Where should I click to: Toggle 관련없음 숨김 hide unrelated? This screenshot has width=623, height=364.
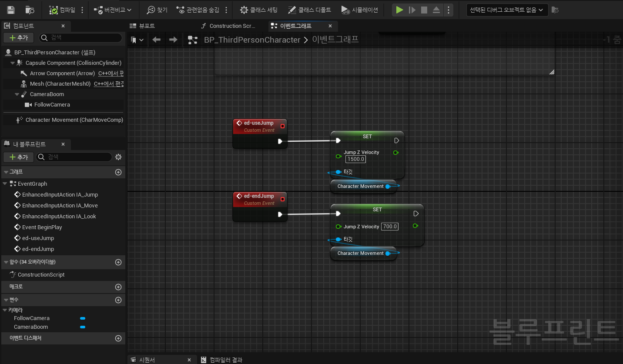[198, 10]
